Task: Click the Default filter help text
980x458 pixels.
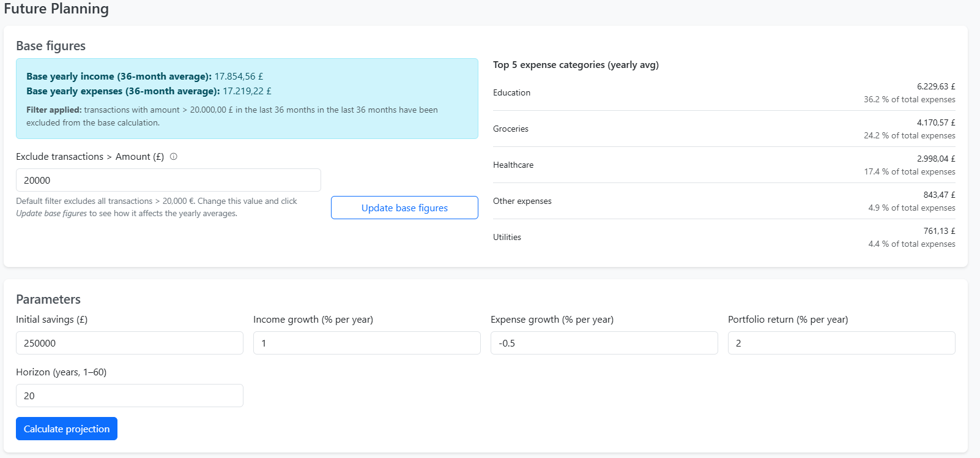Action: tap(157, 207)
